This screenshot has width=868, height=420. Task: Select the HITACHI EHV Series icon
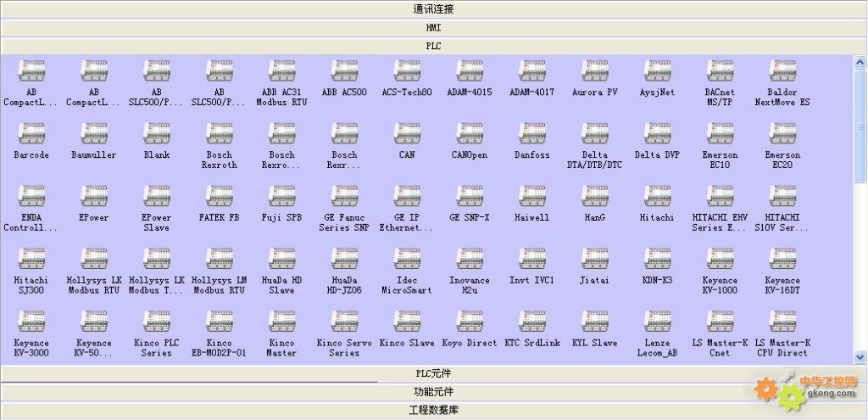[x=720, y=196]
